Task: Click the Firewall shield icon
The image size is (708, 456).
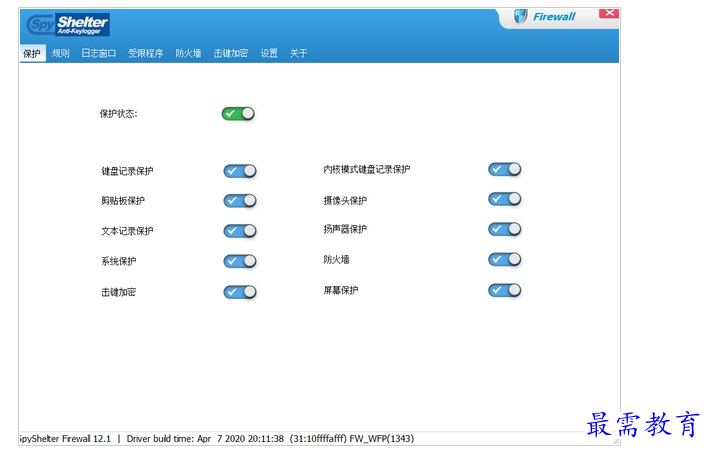Action: pos(520,17)
